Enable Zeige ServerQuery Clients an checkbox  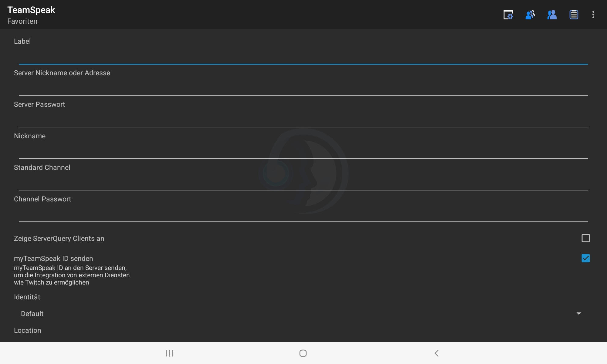point(585,238)
